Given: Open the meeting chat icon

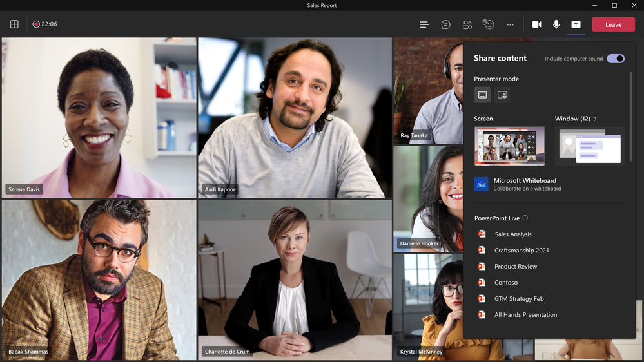Looking at the screenshot, I should pos(445,24).
